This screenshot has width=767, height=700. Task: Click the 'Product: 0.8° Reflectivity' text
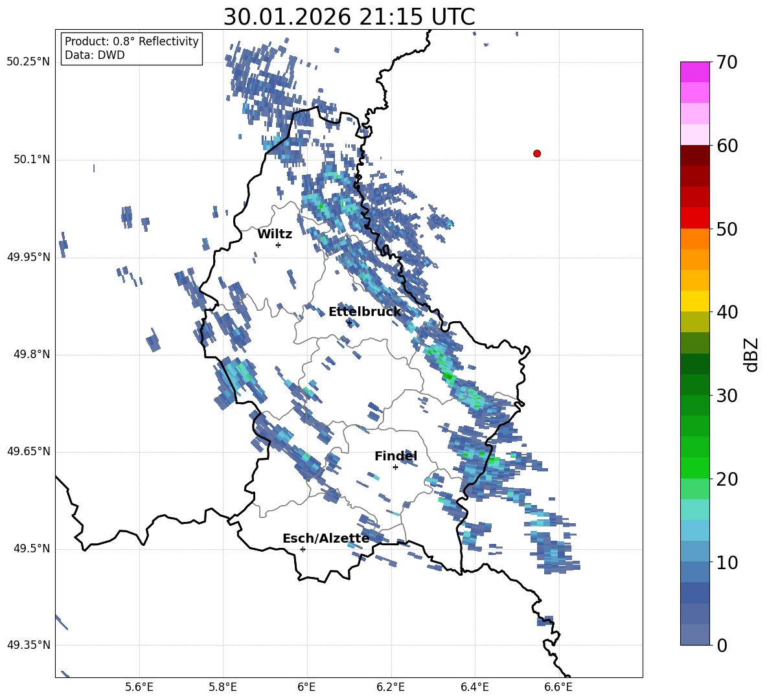[132, 41]
